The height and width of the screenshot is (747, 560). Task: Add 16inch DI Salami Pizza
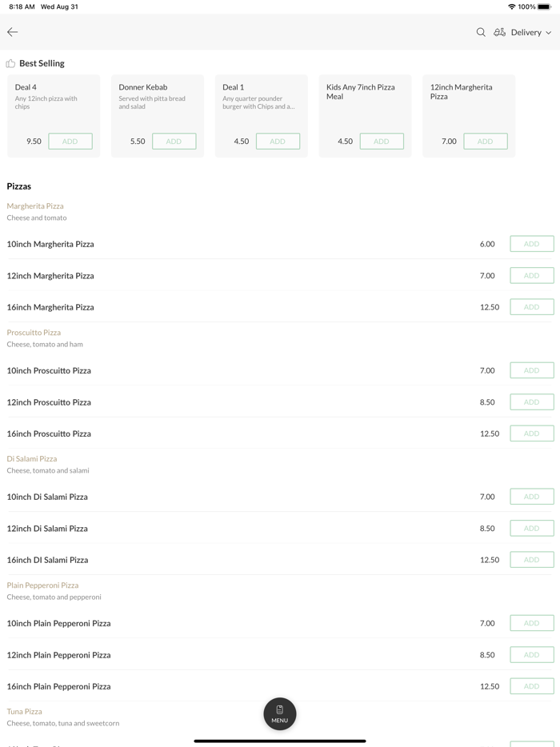(532, 559)
